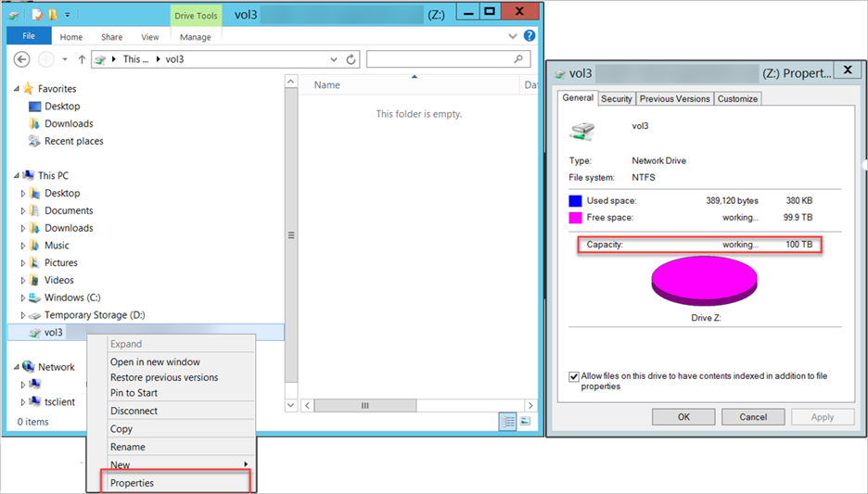Open Explorer help question mark

(x=530, y=36)
